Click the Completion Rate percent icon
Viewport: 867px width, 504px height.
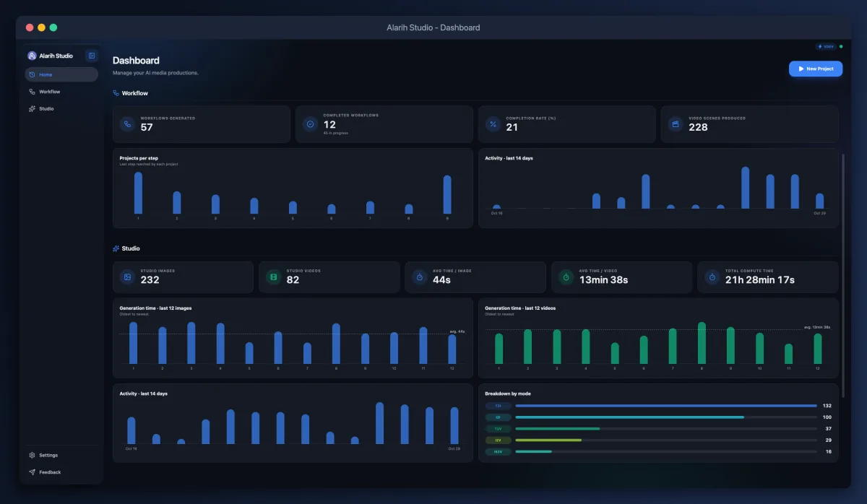coord(493,123)
